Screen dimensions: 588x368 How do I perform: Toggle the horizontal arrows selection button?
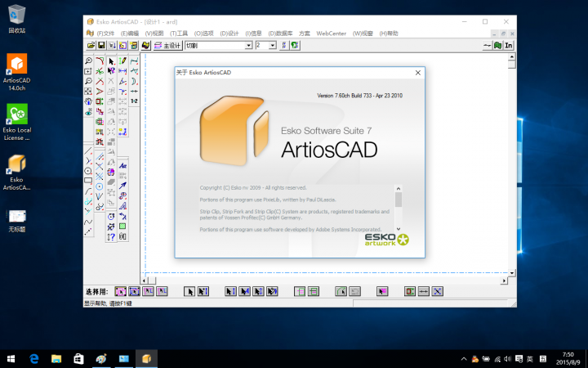click(x=423, y=291)
